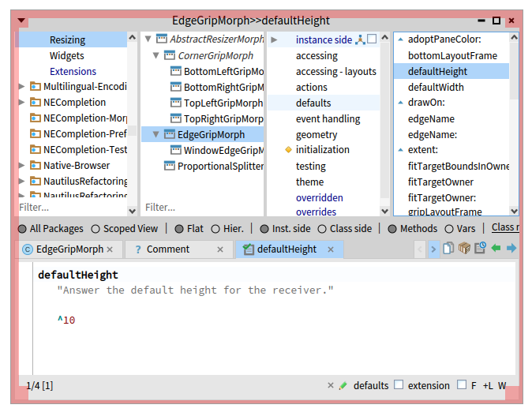
Task: Click the green pencil icon in status bar
Action: [343, 385]
